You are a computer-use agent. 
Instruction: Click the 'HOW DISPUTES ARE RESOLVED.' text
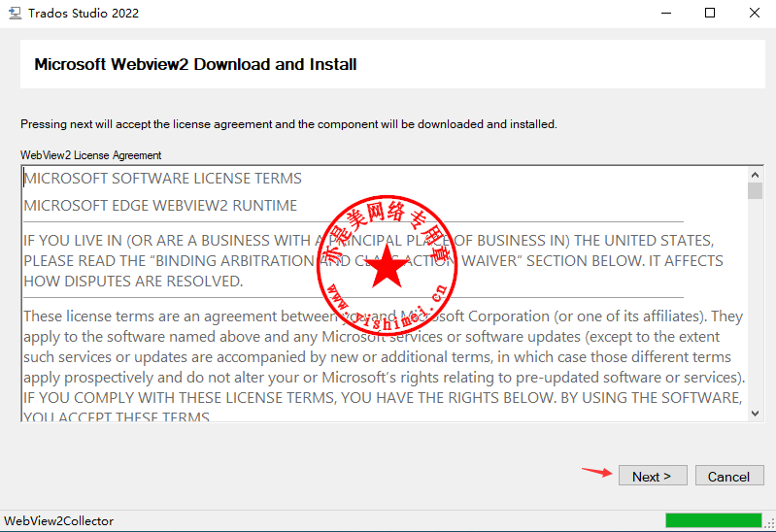(x=133, y=282)
